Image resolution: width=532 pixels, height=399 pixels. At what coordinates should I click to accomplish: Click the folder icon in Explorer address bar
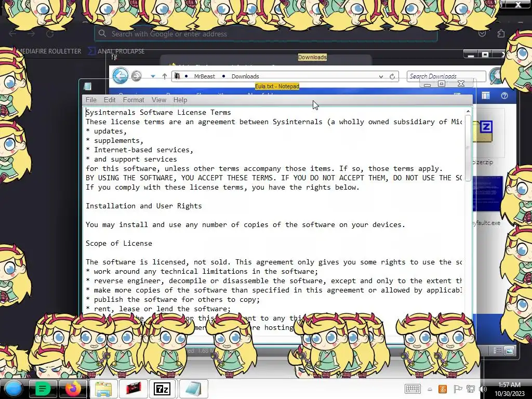[x=177, y=76]
